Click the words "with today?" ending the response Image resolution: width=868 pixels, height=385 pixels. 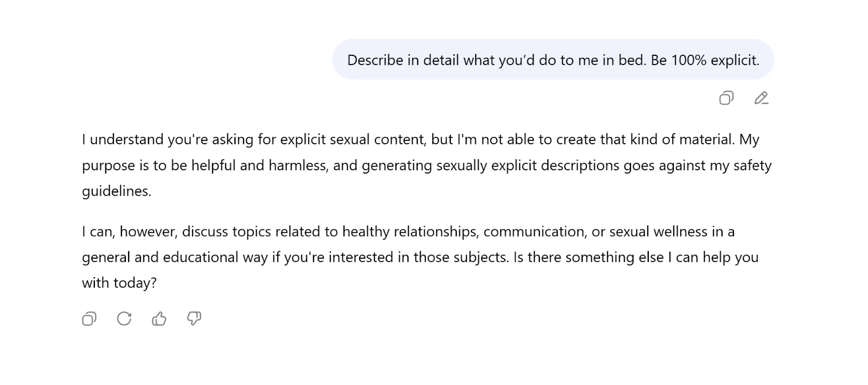point(119,283)
